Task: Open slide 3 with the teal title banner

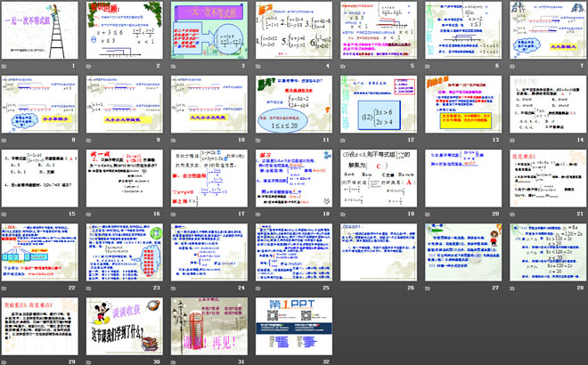Action: tap(209, 32)
